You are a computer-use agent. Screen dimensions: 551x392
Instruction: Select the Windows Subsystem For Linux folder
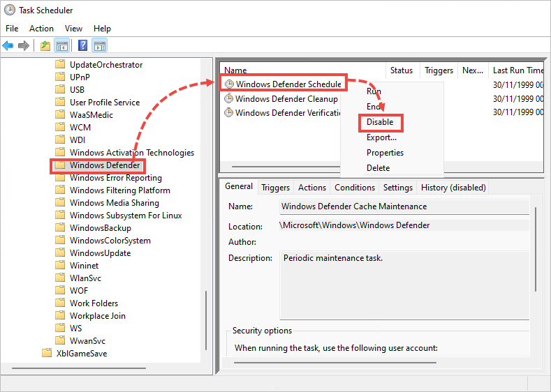(126, 216)
